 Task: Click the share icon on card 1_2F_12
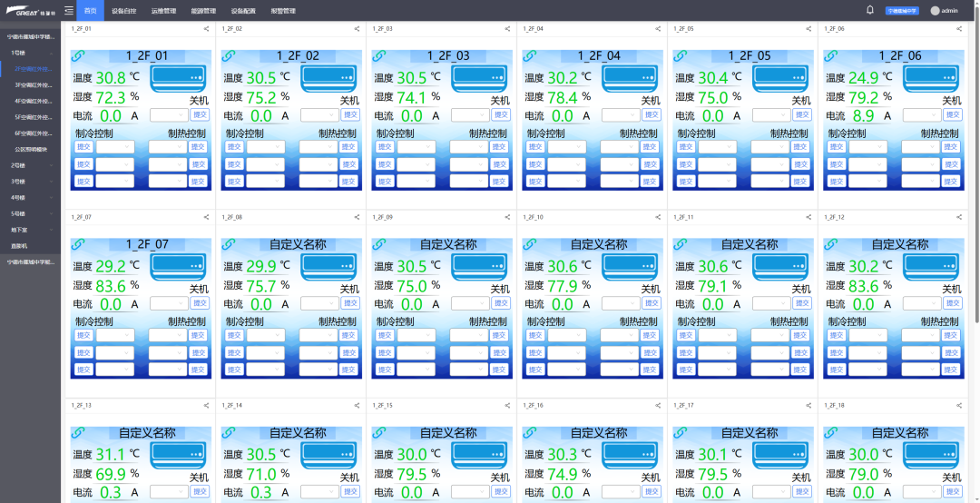[x=959, y=218]
